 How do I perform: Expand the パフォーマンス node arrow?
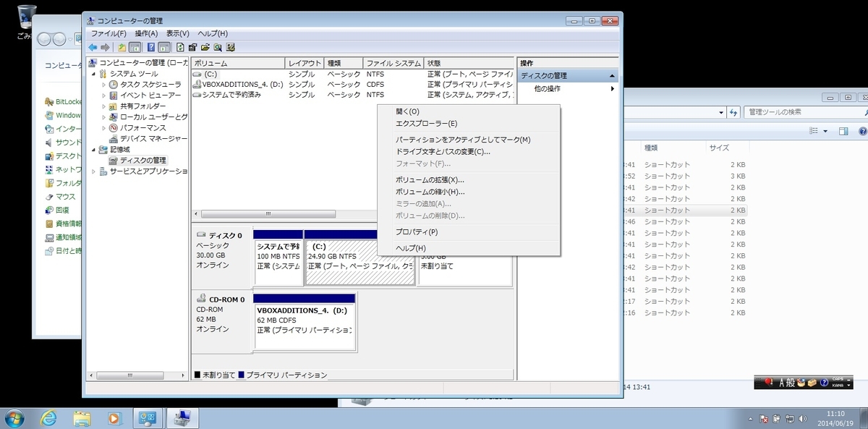[x=103, y=128]
